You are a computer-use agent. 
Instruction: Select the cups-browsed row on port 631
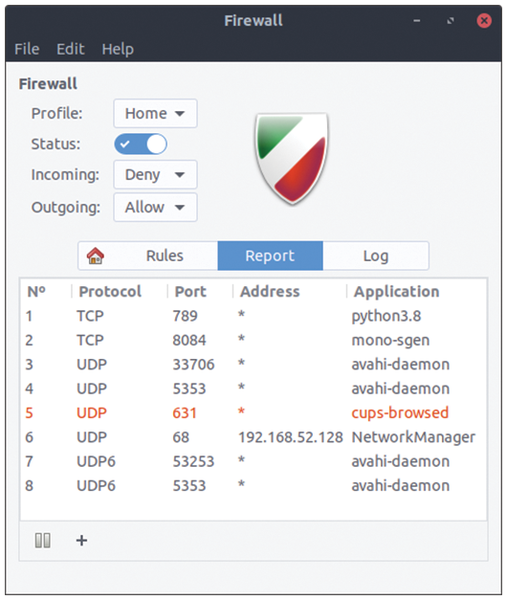253,413
